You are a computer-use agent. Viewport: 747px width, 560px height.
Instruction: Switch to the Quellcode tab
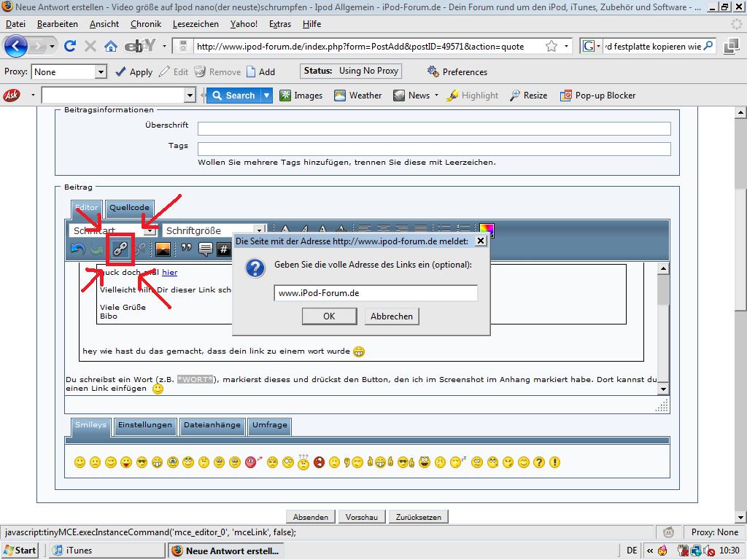click(129, 208)
